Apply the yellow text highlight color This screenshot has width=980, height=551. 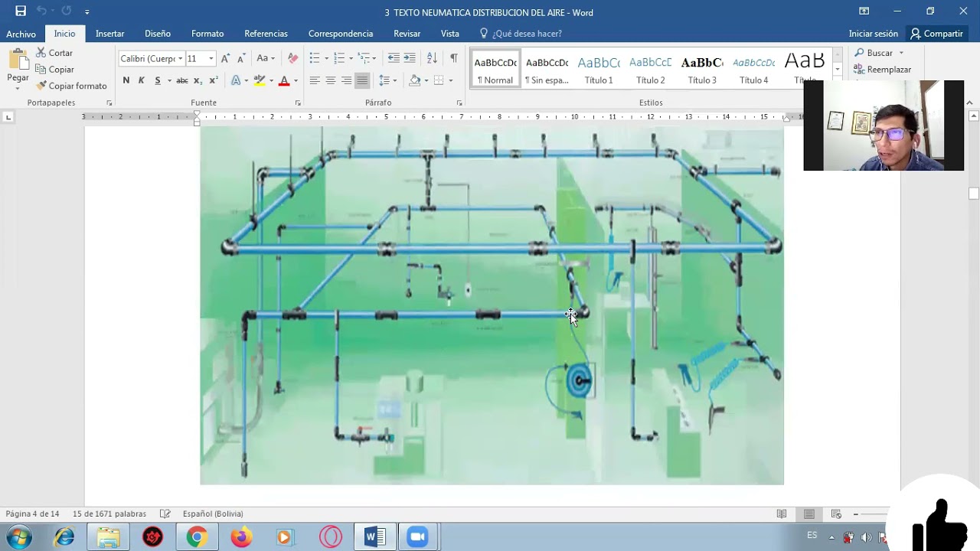pos(260,80)
